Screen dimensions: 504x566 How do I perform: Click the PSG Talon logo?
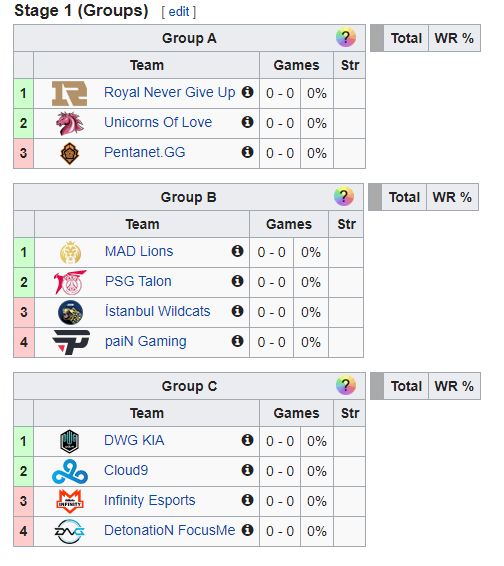tap(70, 282)
